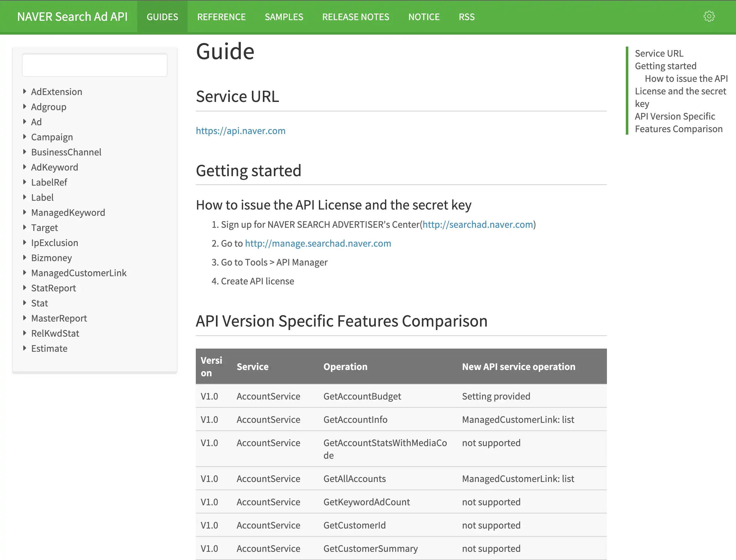This screenshot has width=736, height=560.
Task: Open the REFERENCE tab
Action: [221, 17]
